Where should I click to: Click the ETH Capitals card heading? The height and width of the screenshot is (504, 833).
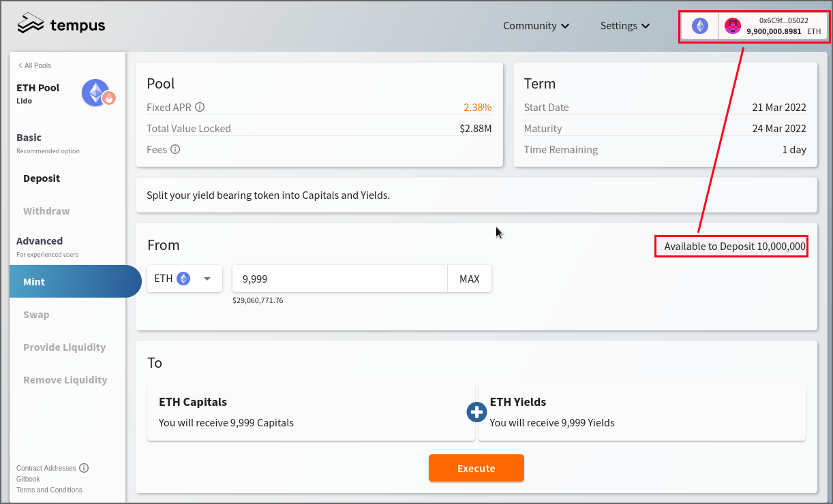[x=193, y=402]
